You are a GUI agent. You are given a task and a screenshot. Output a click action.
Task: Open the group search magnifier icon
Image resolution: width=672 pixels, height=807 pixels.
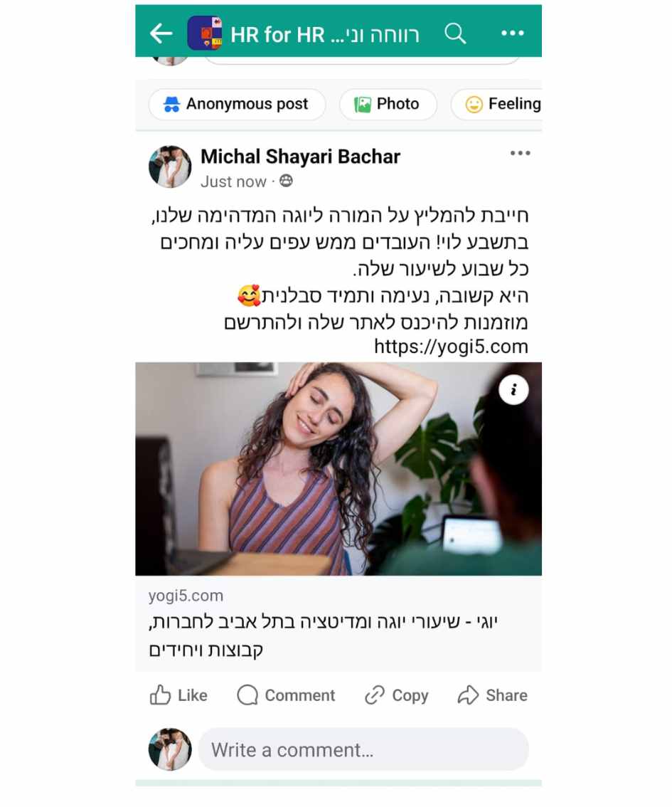pos(455,34)
